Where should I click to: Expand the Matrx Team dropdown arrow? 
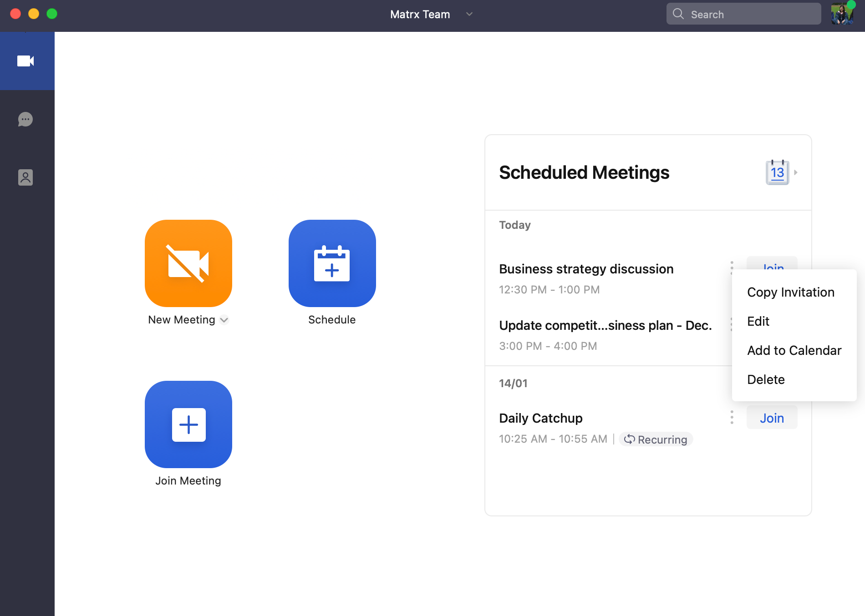click(x=469, y=14)
